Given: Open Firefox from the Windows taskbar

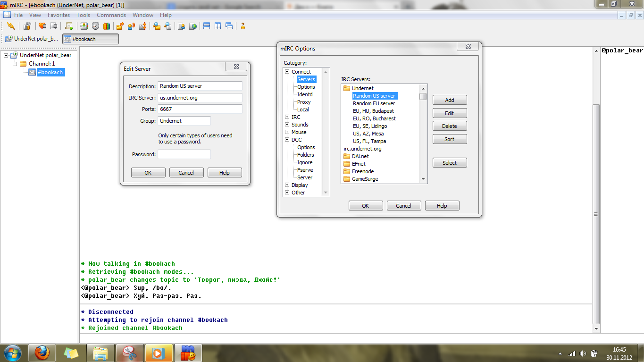Looking at the screenshot, I should click(x=42, y=353).
